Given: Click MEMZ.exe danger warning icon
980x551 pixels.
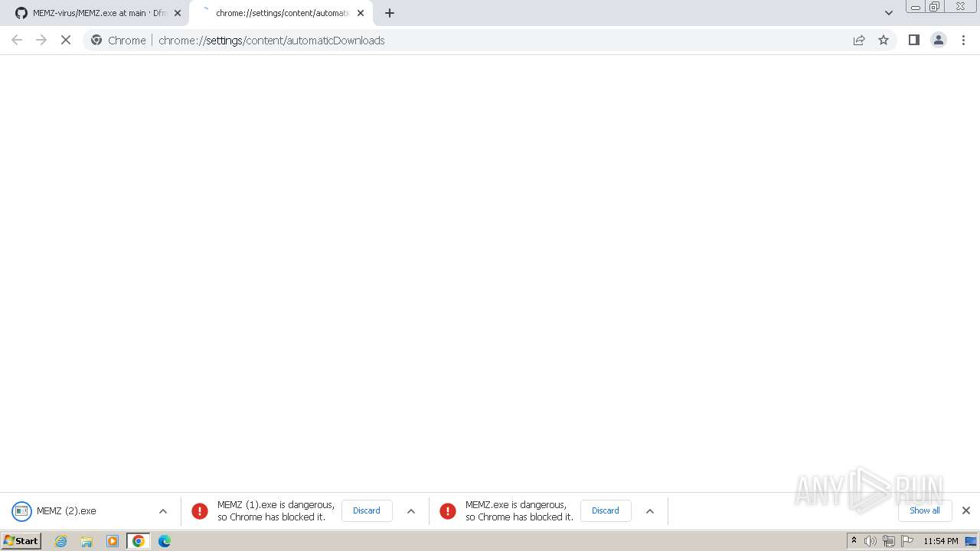Looking at the screenshot, I should click(448, 511).
